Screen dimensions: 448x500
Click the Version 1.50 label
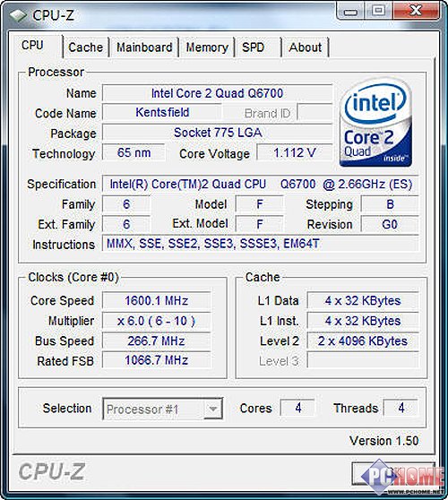383,441
